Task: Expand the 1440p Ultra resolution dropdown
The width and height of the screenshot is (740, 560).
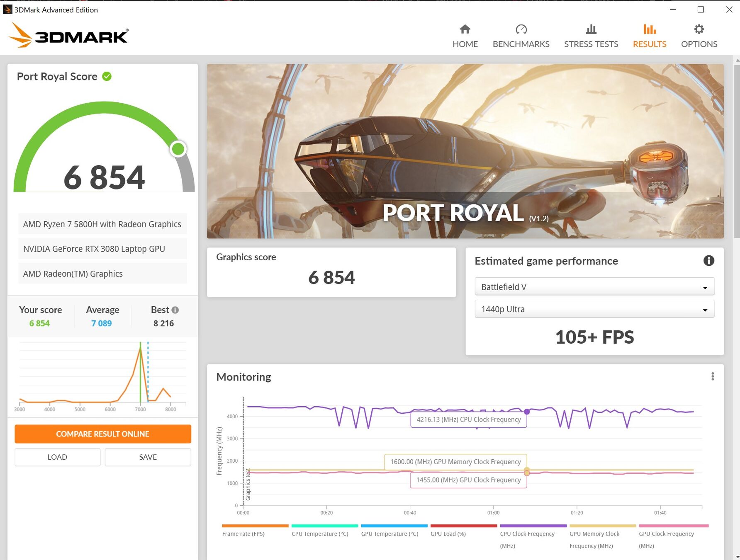Action: click(594, 309)
